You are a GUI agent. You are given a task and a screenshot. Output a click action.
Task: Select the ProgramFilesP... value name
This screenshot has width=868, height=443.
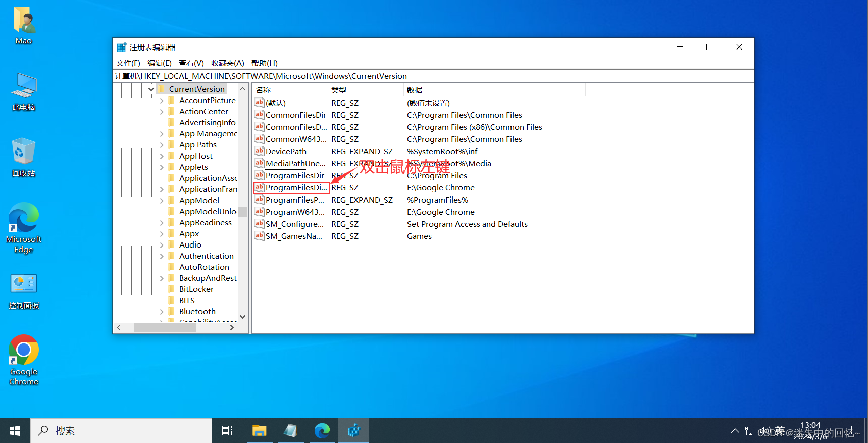295,200
